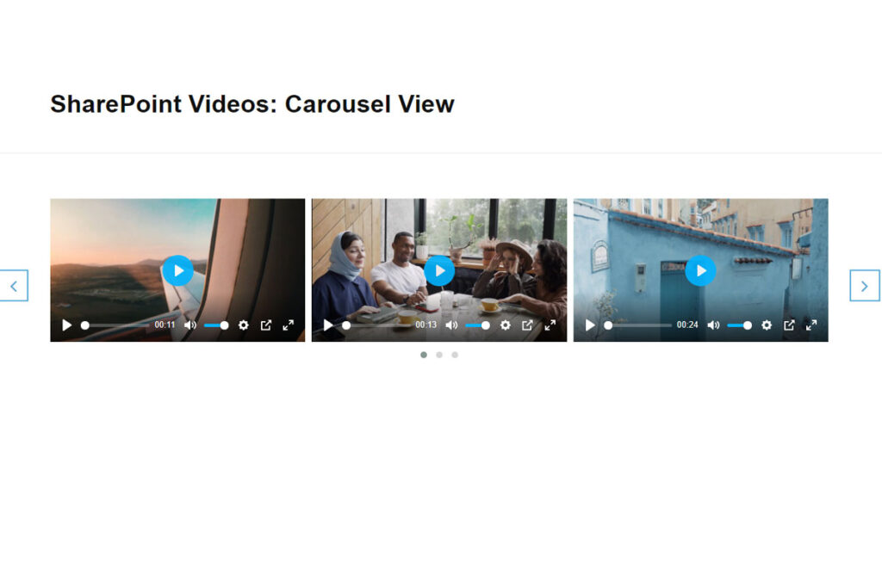Select the second carousel pagination dot
882x588 pixels.
(439, 355)
